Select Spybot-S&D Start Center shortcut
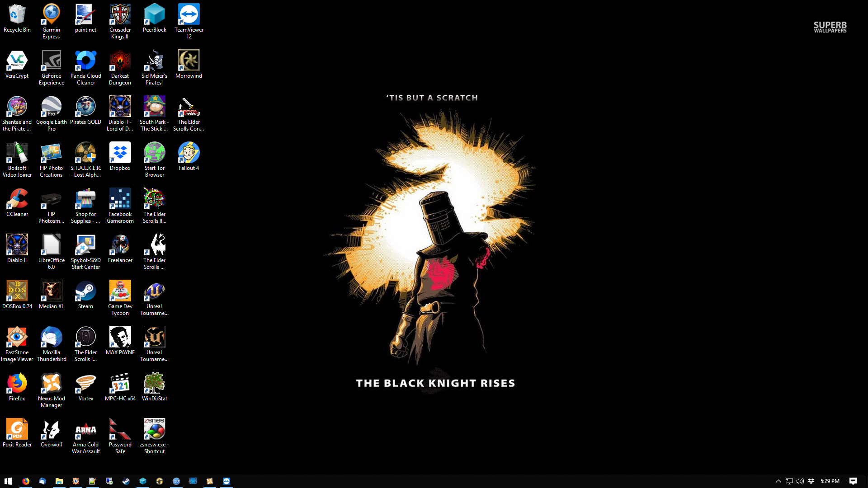Image resolution: width=868 pixels, height=488 pixels. coord(86,252)
